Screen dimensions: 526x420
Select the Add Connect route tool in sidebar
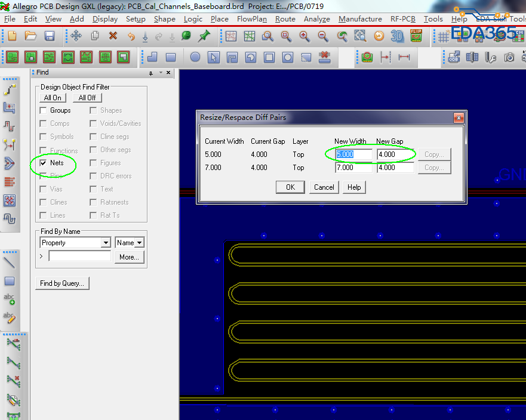coord(10,89)
